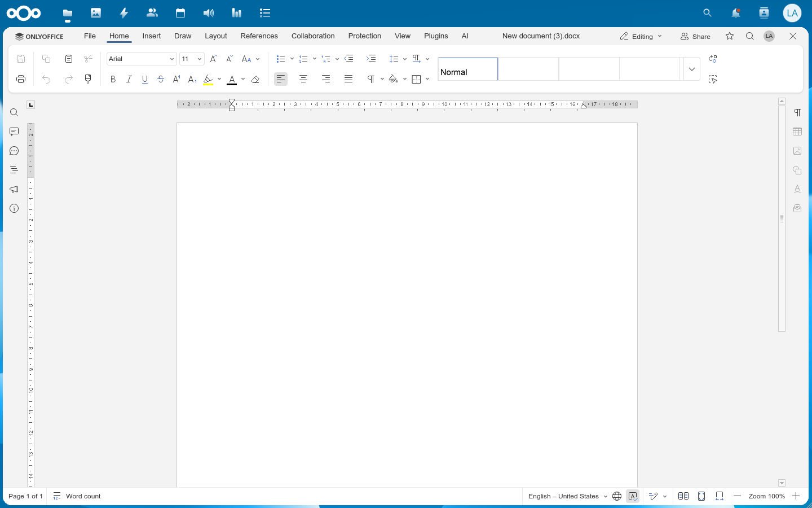The width and height of the screenshot is (812, 508).
Task: Click the Select all icon in ribbon
Action: click(713, 80)
